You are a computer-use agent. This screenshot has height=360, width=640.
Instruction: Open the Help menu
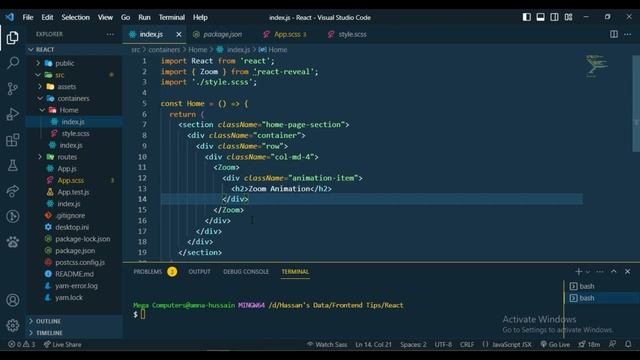pyautogui.click(x=200, y=17)
